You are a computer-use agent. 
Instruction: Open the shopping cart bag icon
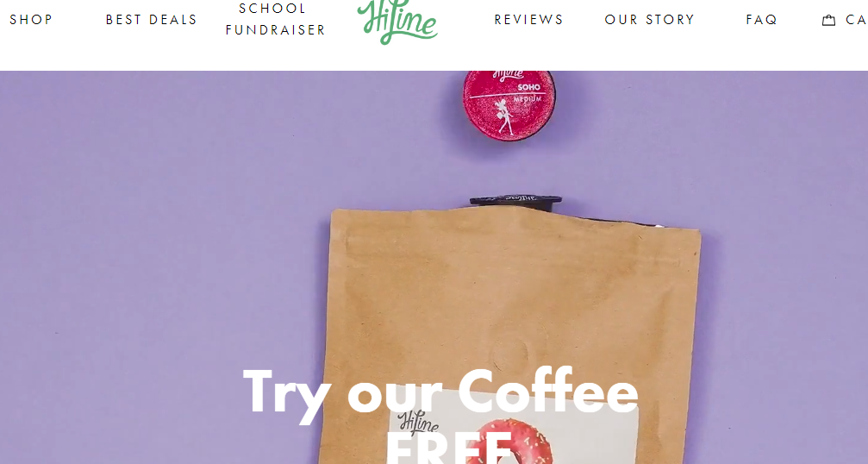click(828, 21)
